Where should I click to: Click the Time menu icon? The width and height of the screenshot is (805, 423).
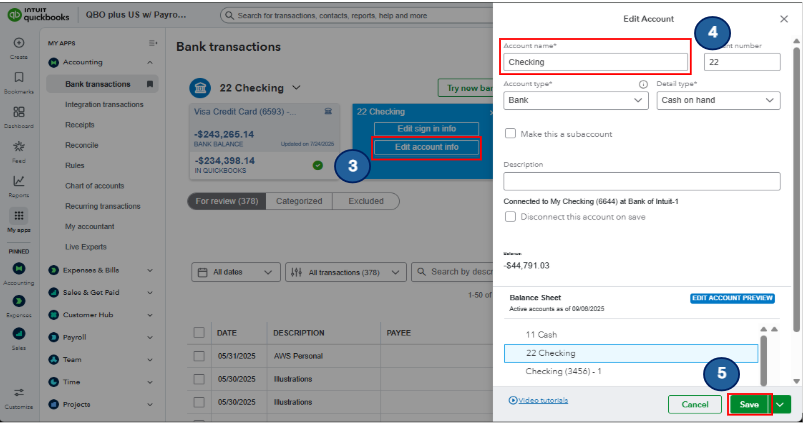(x=53, y=382)
